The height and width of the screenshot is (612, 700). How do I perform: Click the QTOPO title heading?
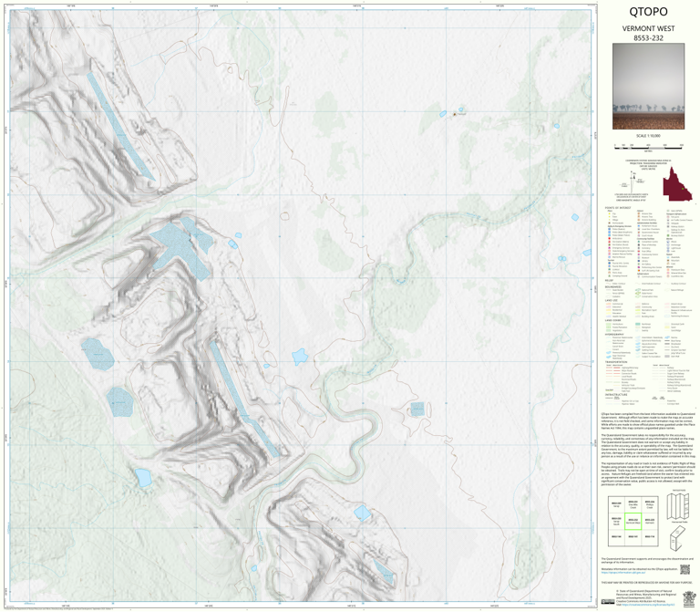pos(648,12)
